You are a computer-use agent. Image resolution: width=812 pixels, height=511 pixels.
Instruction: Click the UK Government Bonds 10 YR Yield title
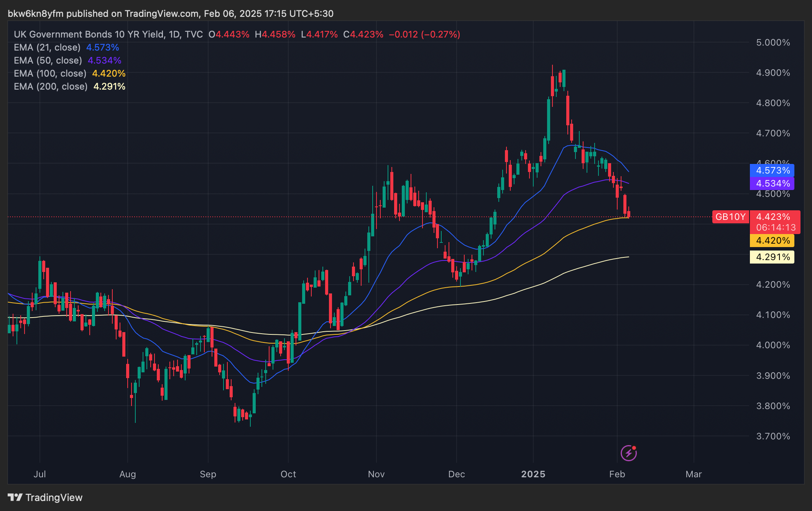(90, 34)
